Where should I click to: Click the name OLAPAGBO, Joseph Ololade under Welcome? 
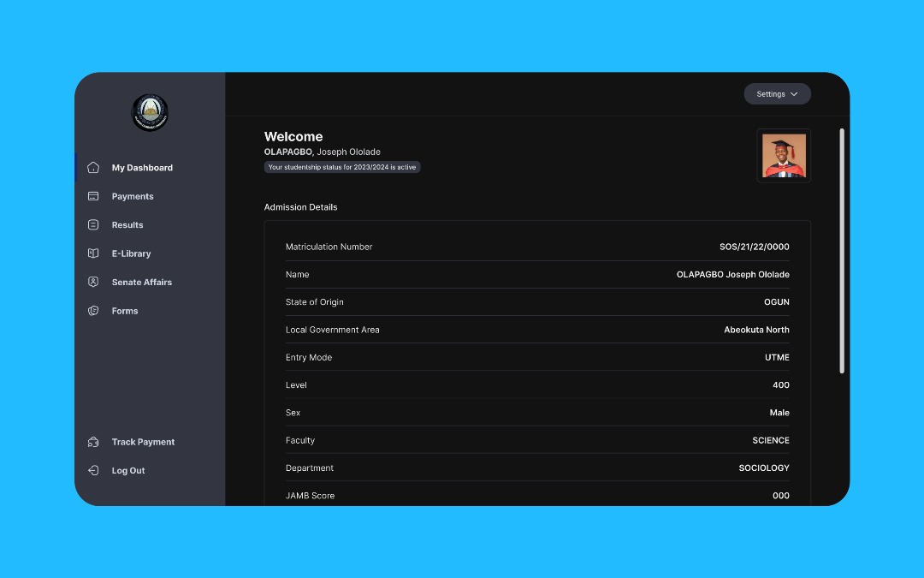(323, 152)
